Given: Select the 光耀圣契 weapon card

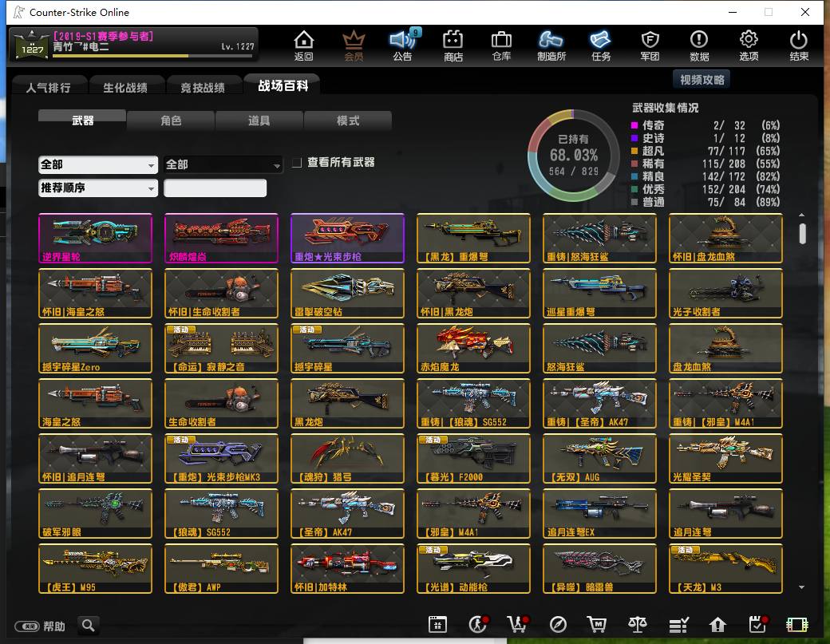Looking at the screenshot, I should point(725,458).
